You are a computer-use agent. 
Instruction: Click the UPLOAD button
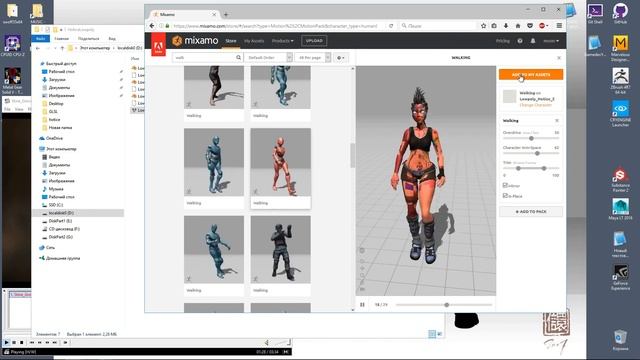tap(314, 41)
